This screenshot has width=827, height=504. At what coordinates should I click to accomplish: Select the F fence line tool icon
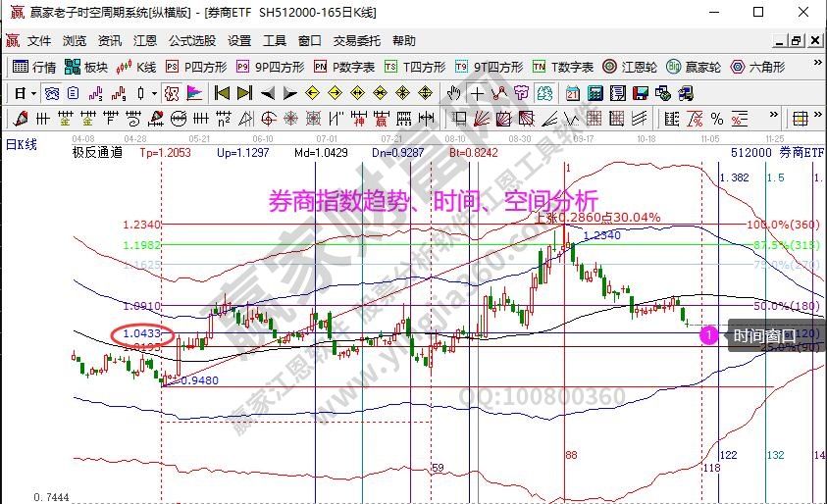tap(110, 119)
